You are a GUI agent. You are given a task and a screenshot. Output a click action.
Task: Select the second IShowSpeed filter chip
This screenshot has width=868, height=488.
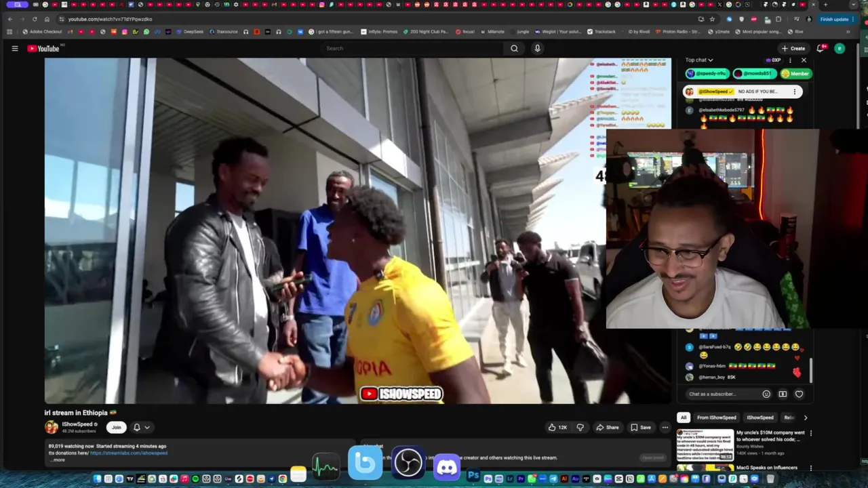click(760, 418)
